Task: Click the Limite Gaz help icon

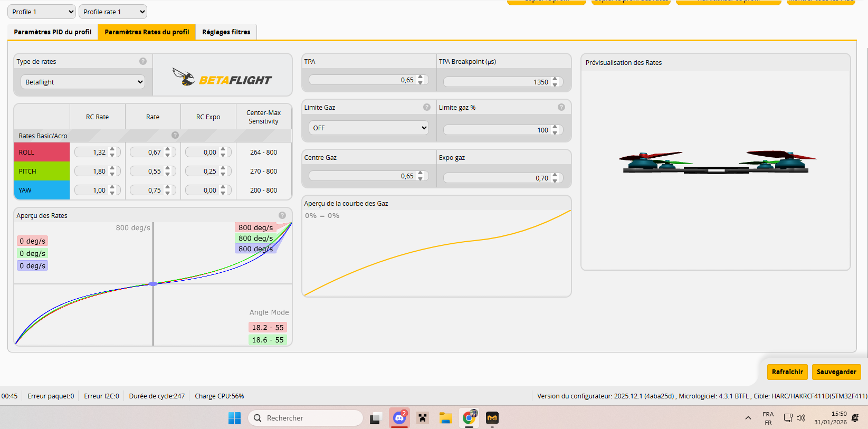Action: click(427, 107)
